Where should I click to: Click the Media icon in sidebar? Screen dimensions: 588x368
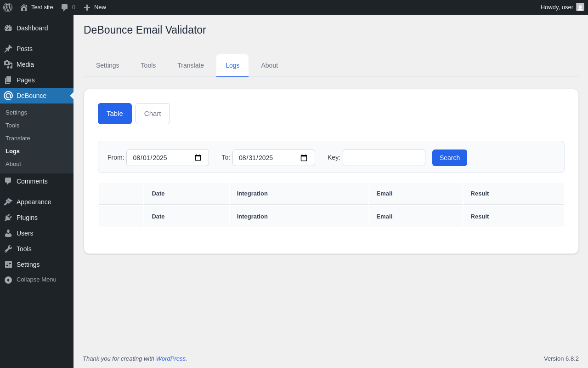pyautogui.click(x=8, y=64)
